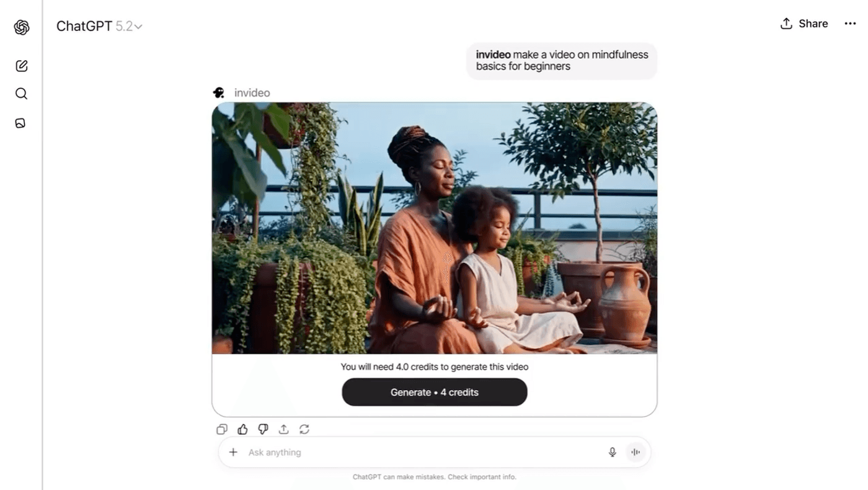Open the search chats magnifier icon
The image size is (868, 490).
[21, 94]
